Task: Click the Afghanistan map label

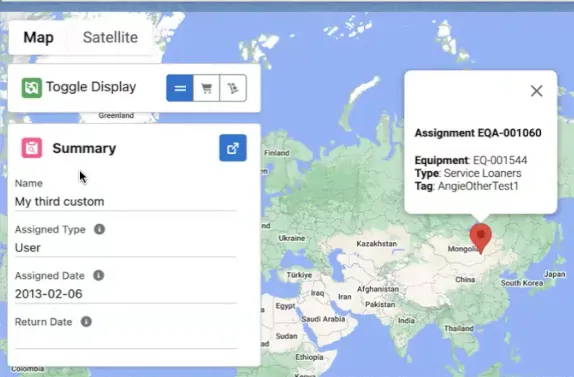Action: pos(378,289)
